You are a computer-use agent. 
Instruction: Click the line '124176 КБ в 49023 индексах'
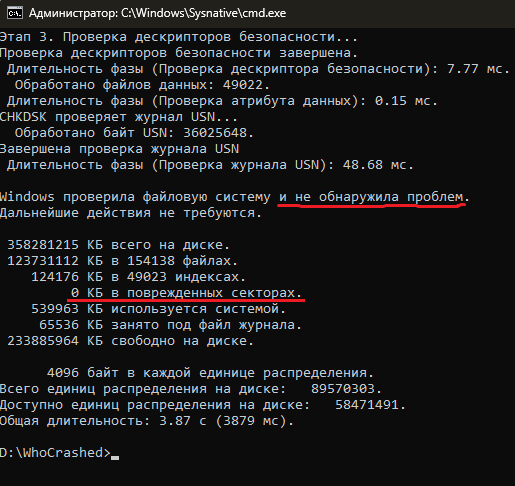point(138,277)
